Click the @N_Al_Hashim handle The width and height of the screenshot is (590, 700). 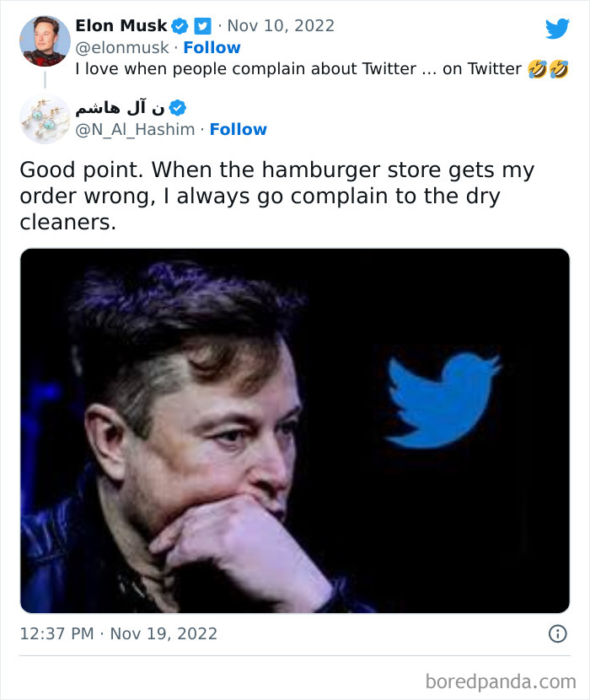click(135, 129)
